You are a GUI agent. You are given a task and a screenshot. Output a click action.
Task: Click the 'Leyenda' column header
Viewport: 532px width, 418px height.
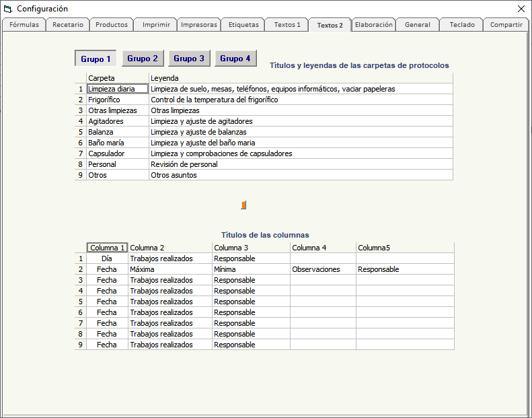click(x=301, y=78)
